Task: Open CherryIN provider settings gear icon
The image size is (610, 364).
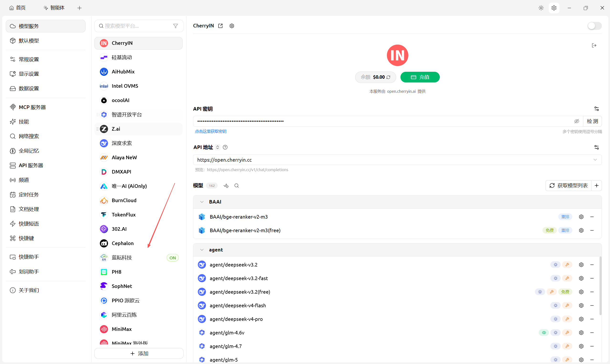Action: [232, 26]
